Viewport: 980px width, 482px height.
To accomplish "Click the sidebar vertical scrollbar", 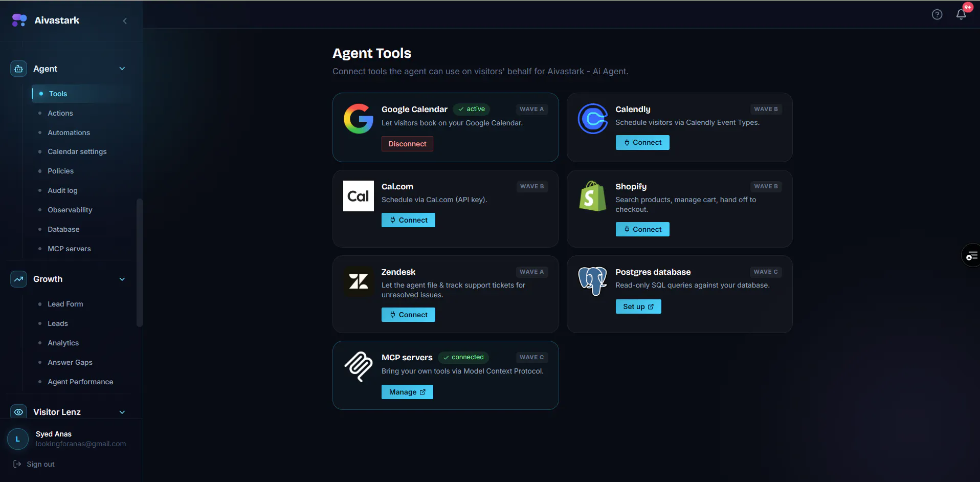I will (139, 262).
